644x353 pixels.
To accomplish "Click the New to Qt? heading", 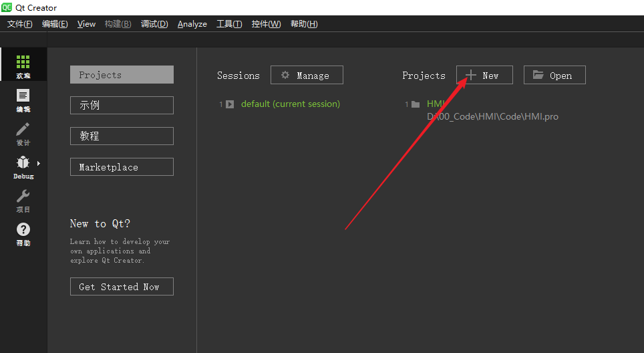I will [100, 223].
